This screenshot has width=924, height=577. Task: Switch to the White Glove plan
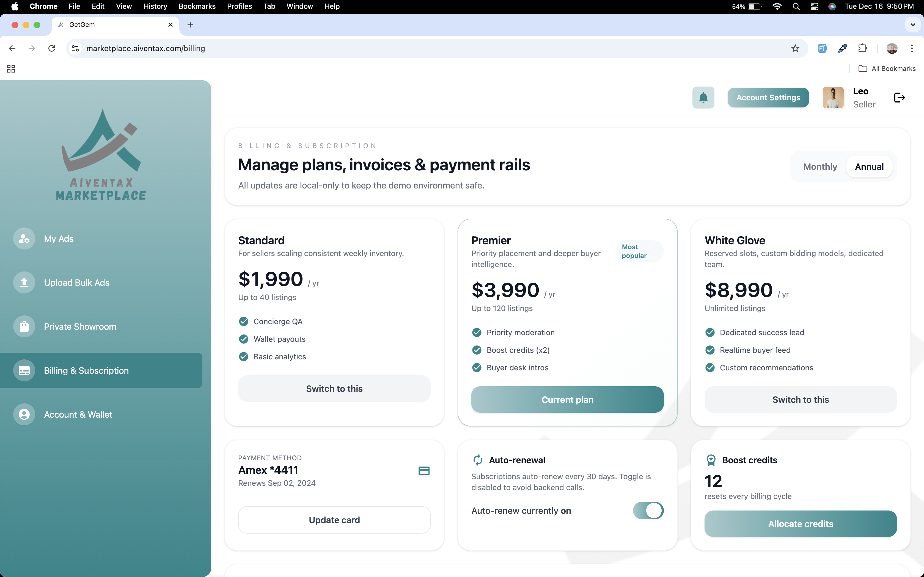point(800,400)
